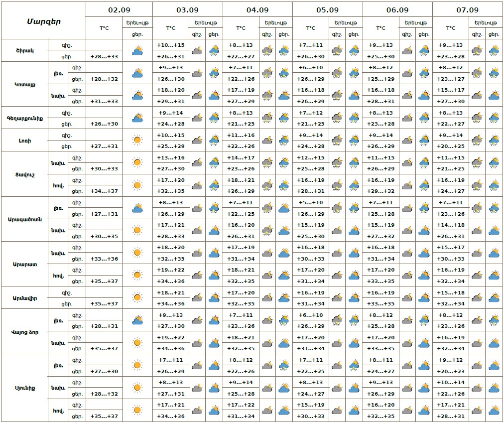Select Արարատ հով. sunny icon for 02.09
504x423 pixels.
coord(137,275)
